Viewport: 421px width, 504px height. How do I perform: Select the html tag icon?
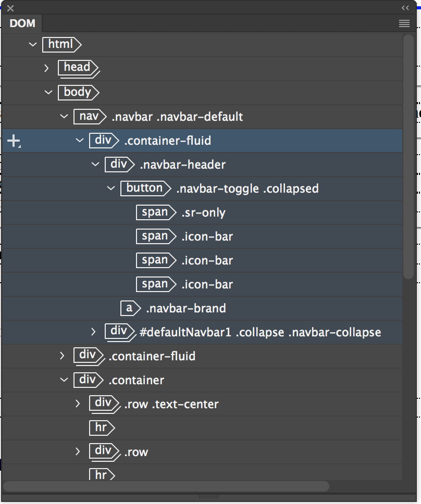61,44
